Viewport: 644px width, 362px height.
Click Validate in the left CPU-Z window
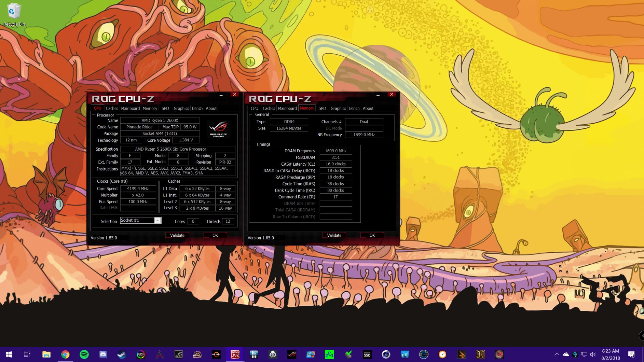point(177,235)
